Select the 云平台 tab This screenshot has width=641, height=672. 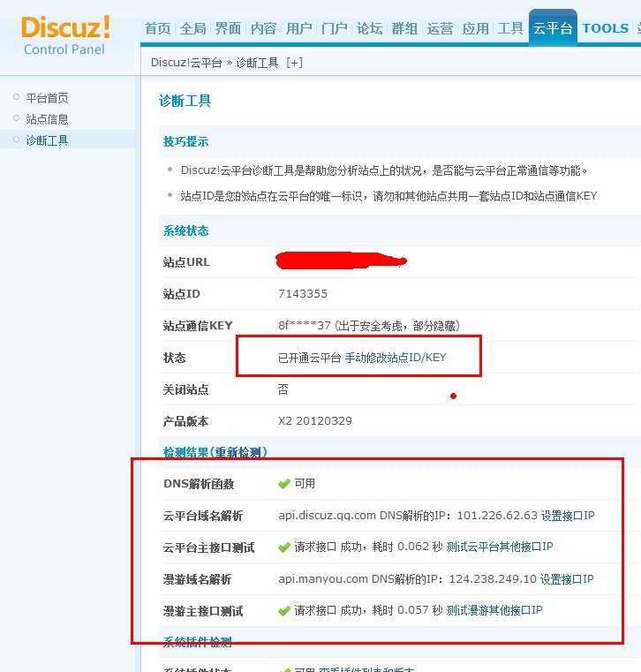coord(553,28)
